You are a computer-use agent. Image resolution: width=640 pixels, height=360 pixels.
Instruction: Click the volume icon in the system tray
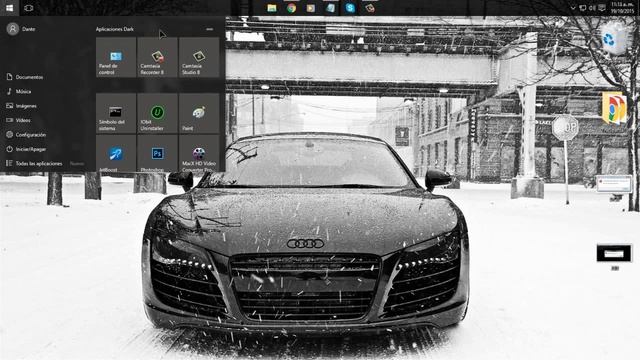click(592, 8)
